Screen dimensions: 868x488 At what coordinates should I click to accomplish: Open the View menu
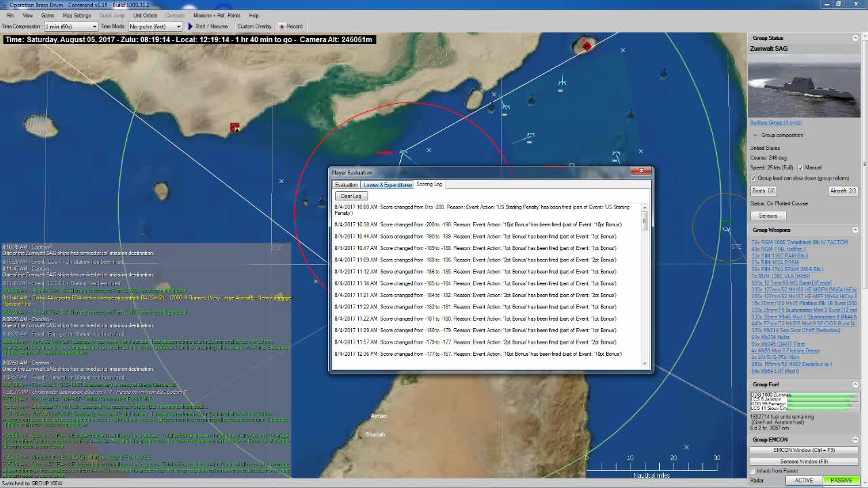(28, 15)
